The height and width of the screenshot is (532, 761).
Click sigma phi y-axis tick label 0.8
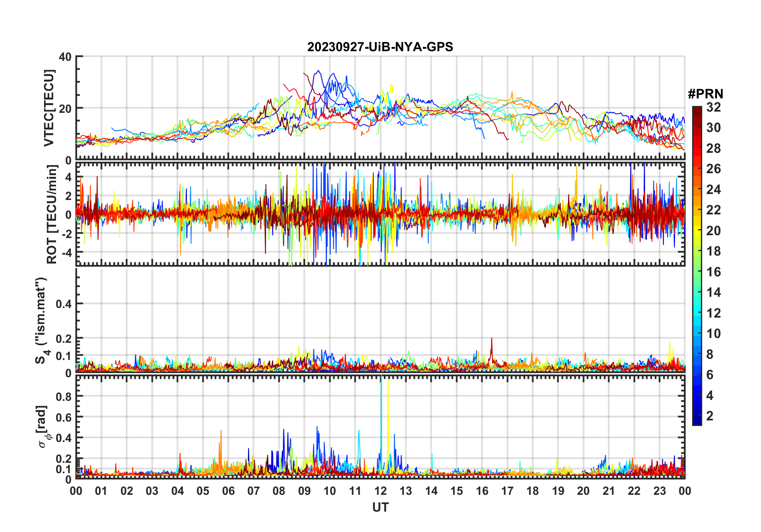pyautogui.click(x=64, y=396)
